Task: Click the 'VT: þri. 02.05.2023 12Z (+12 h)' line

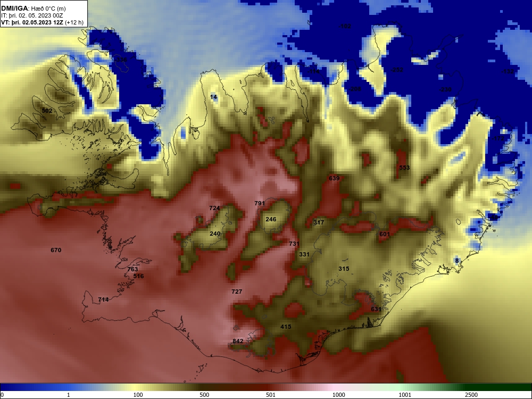Action: (x=42, y=23)
